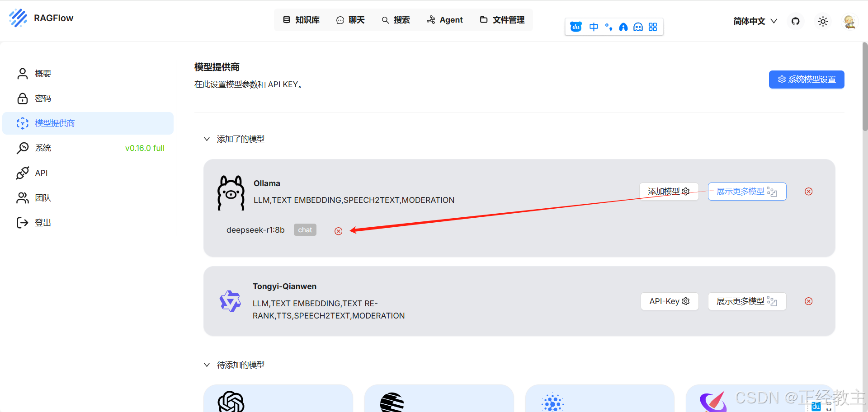
Task: Select 团队 team in the sidebar
Action: 88,198
